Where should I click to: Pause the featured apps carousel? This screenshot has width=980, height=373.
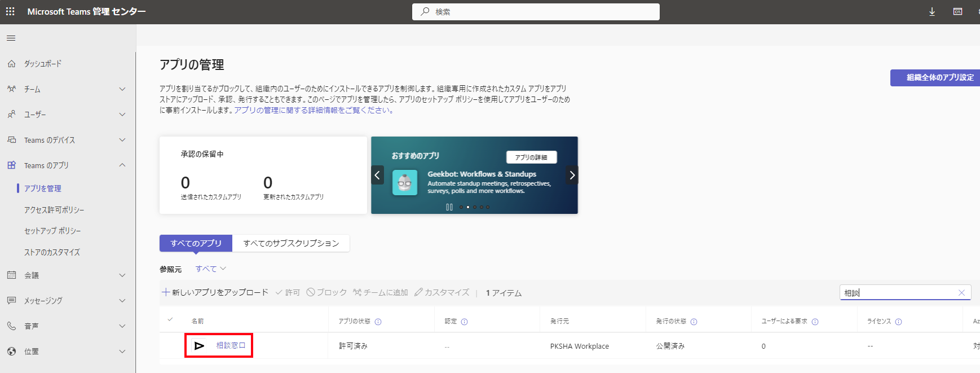(x=449, y=207)
